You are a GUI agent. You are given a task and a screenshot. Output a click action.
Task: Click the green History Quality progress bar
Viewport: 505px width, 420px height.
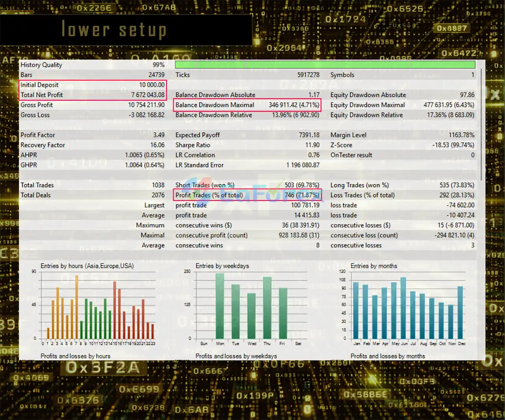[325, 65]
